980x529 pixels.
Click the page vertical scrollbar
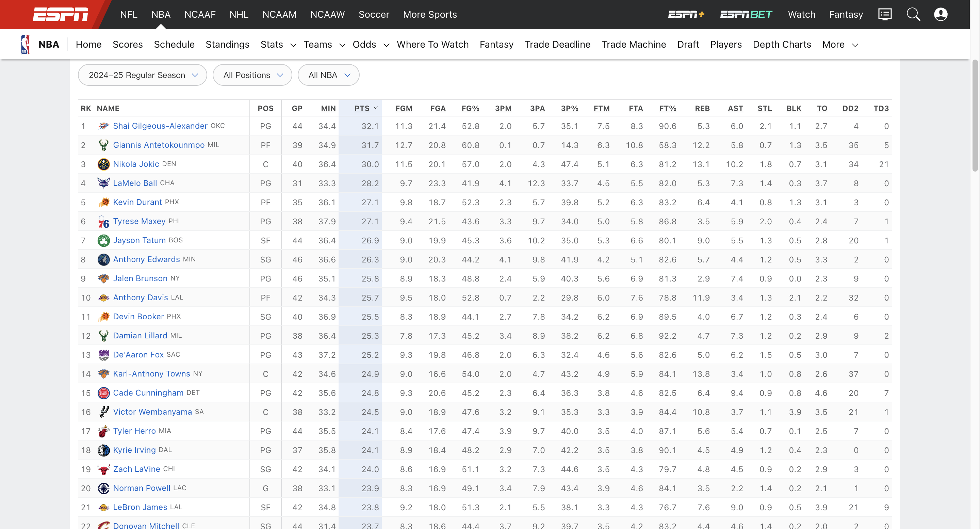pos(975,116)
